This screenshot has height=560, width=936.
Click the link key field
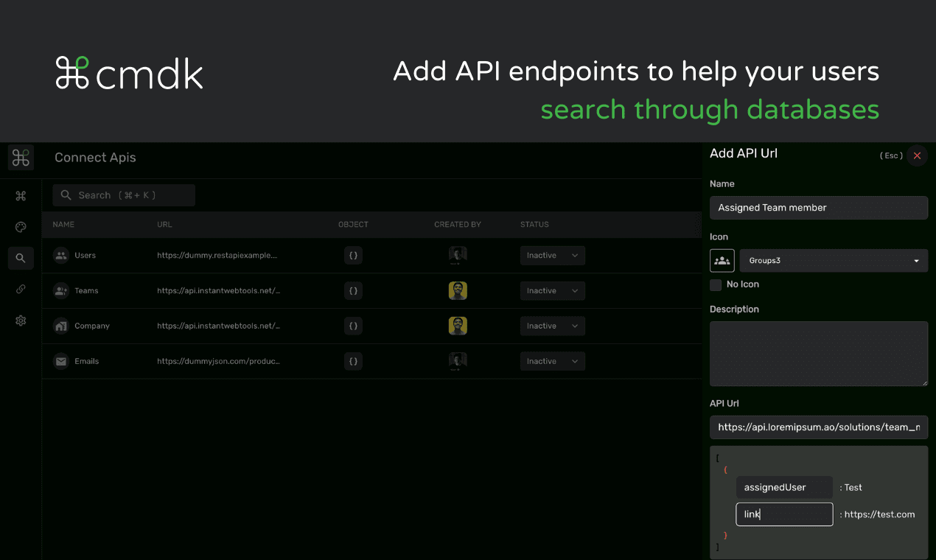coord(784,514)
